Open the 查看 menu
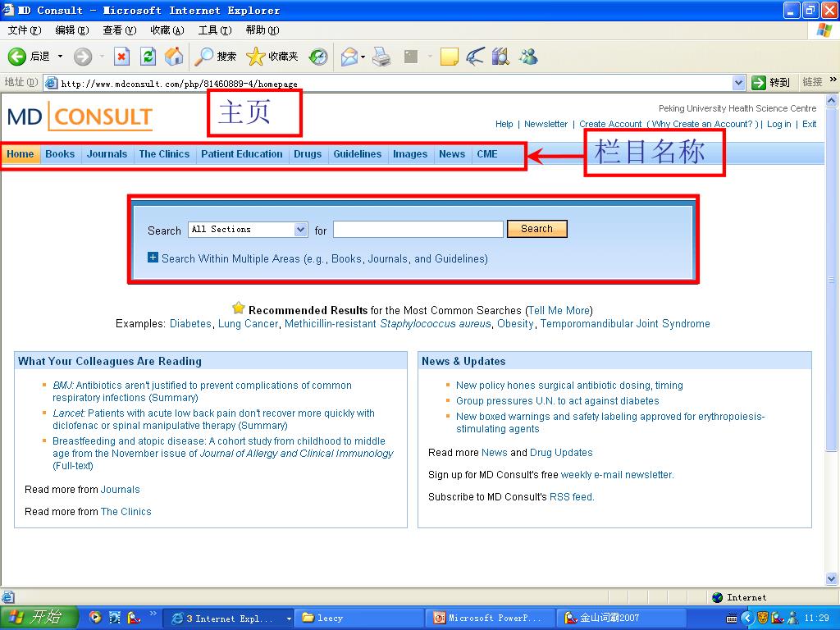 coord(120,30)
